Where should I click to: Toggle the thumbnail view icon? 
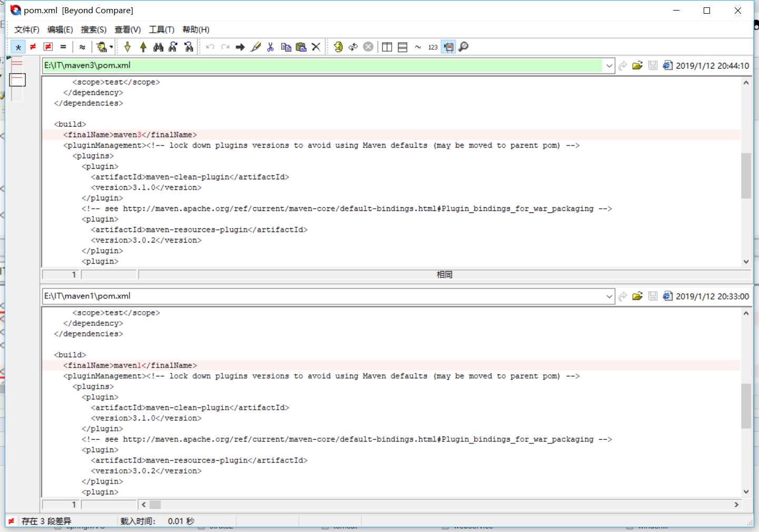click(x=449, y=47)
